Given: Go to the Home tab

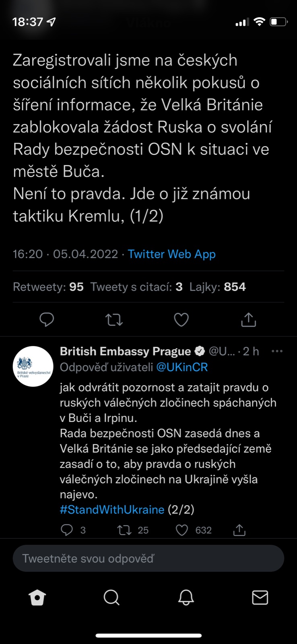Looking at the screenshot, I should 37,598.
